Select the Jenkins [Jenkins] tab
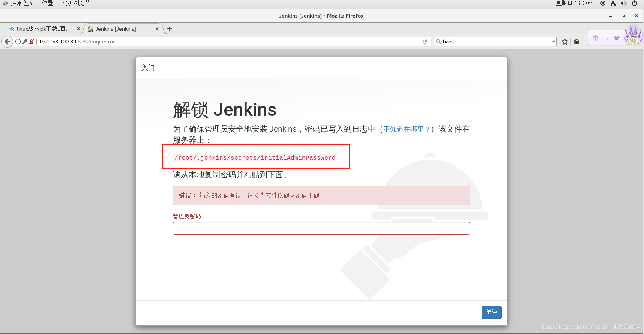The image size is (644, 334). pos(116,29)
